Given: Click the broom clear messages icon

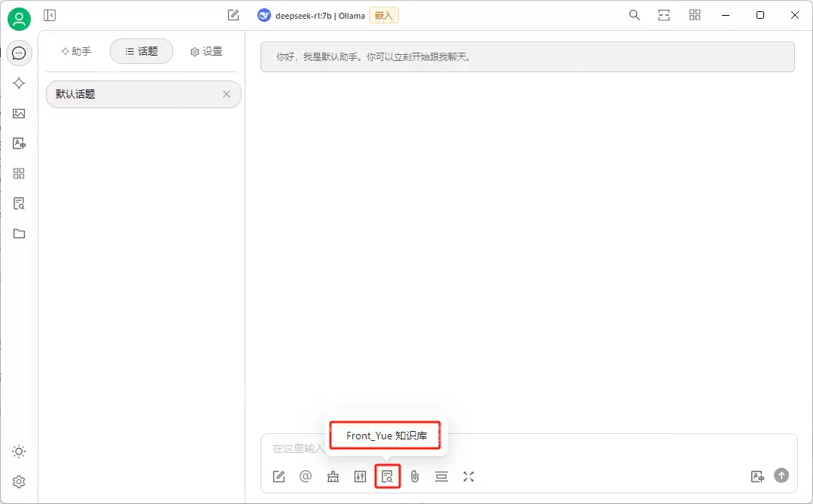Looking at the screenshot, I should [333, 476].
